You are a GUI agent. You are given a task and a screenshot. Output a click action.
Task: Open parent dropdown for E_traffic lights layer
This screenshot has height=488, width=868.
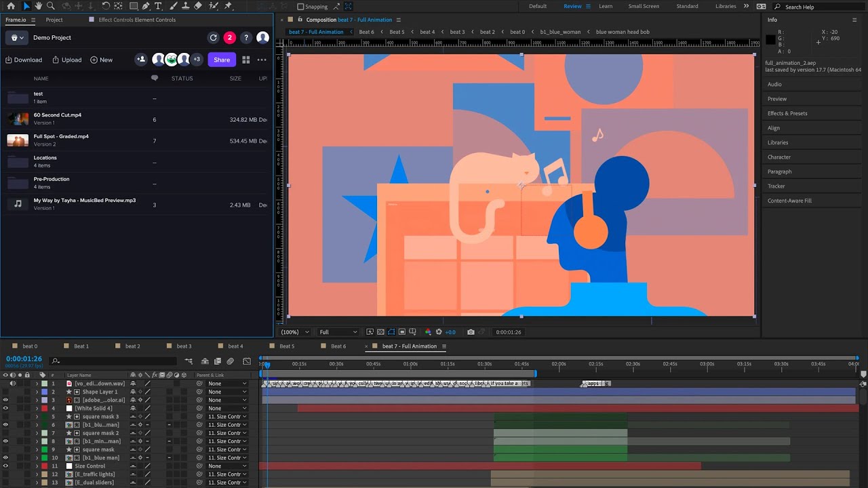coord(227,474)
